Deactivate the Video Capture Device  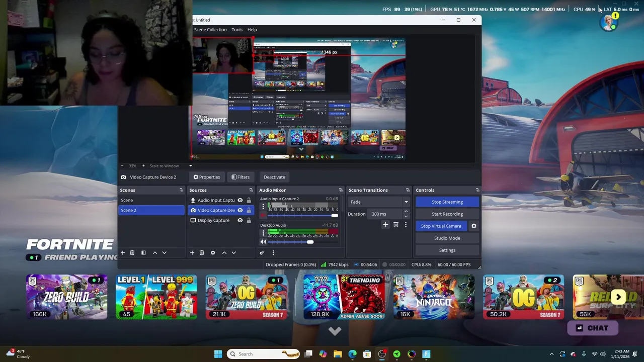pyautogui.click(x=274, y=177)
